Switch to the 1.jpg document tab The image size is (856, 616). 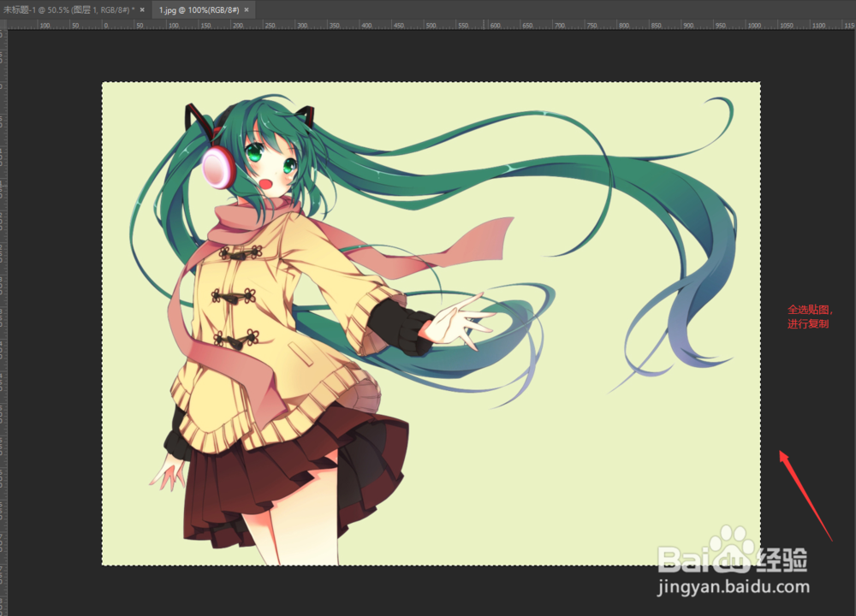point(199,9)
